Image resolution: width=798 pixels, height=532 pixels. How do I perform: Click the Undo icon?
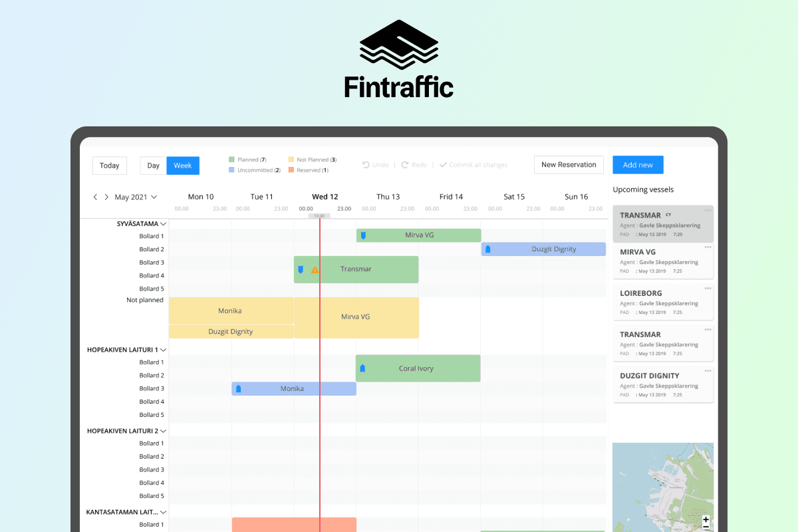tap(366, 165)
